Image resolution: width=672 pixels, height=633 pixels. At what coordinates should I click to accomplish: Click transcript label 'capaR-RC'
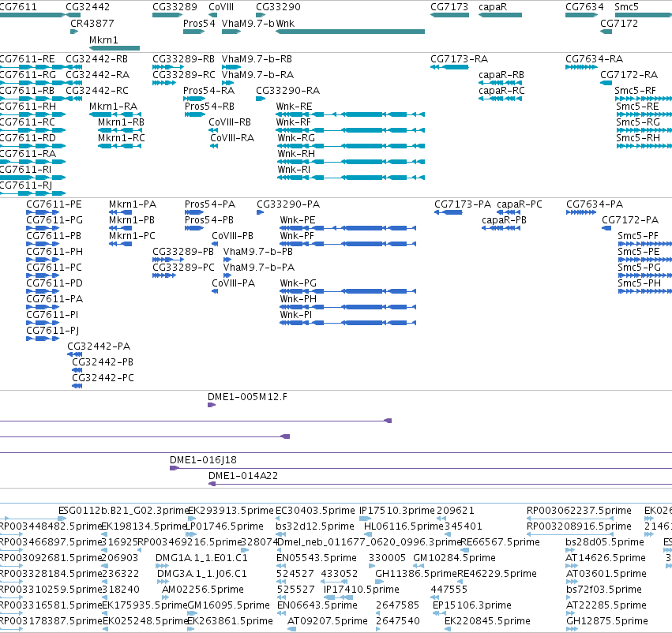point(501,90)
